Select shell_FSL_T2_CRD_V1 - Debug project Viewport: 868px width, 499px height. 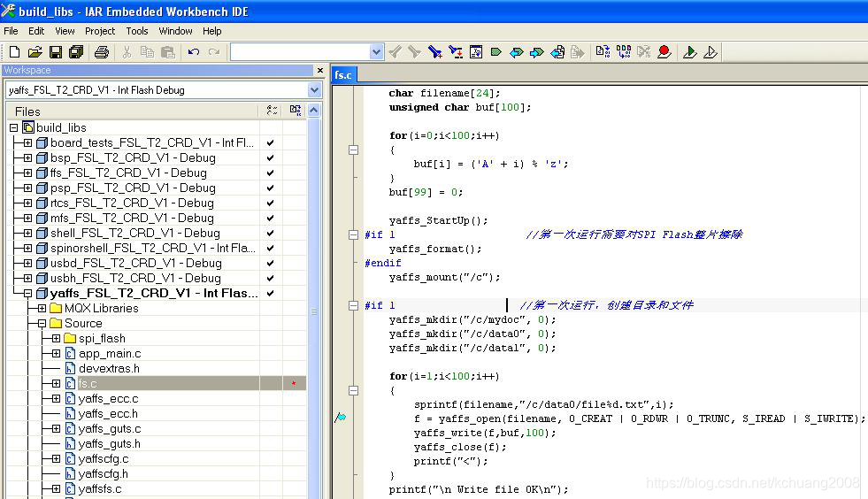coord(135,234)
